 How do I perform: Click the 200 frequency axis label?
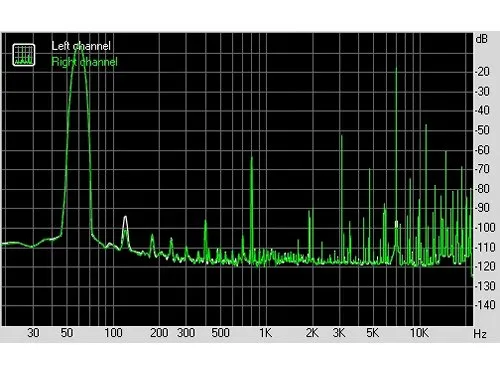point(159,333)
